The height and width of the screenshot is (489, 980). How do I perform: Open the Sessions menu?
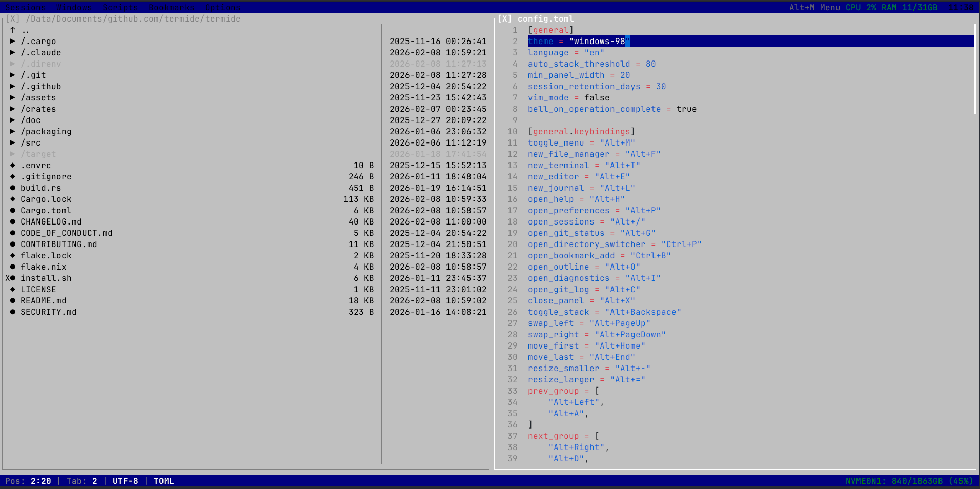coord(25,7)
